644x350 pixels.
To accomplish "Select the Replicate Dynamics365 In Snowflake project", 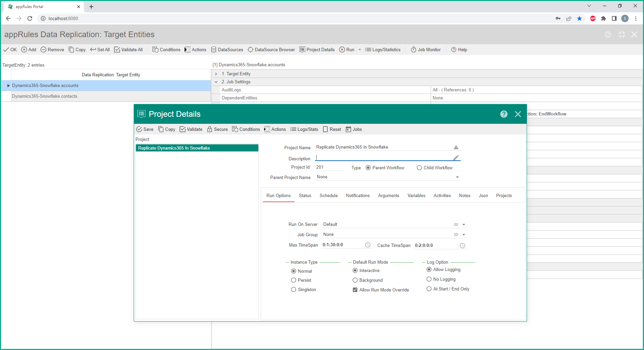I will pyautogui.click(x=197, y=148).
